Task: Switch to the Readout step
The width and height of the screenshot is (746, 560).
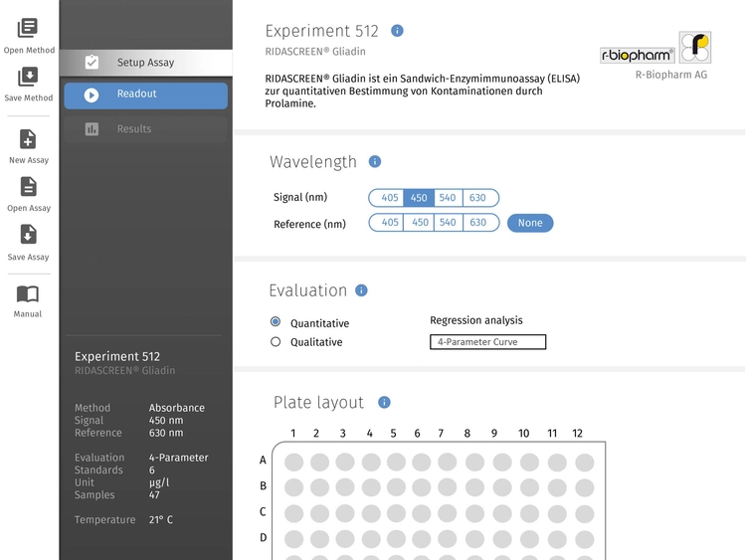Action: tap(146, 95)
